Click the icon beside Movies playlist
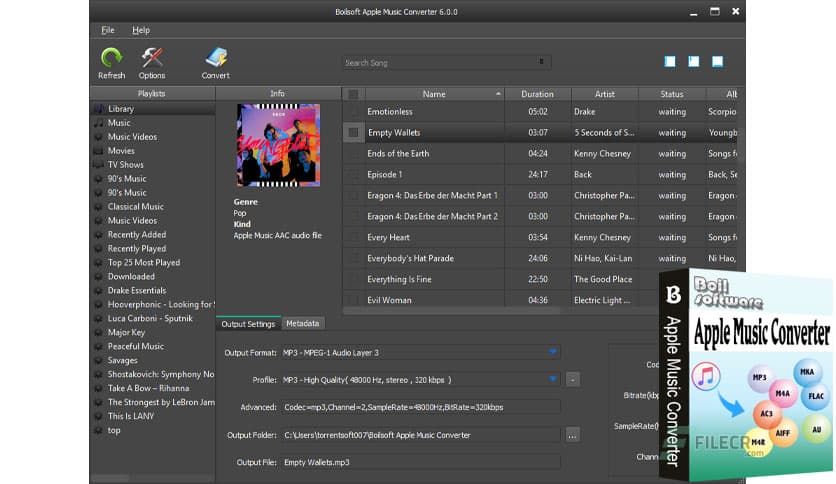The image size is (836, 484). coord(99,151)
